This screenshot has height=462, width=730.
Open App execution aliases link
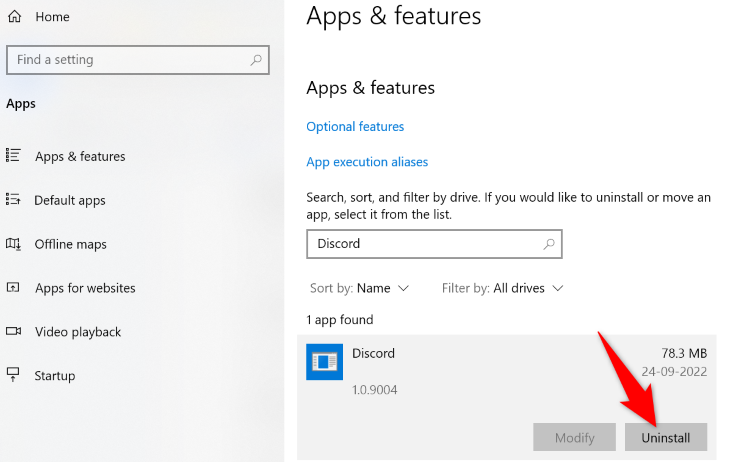(367, 162)
